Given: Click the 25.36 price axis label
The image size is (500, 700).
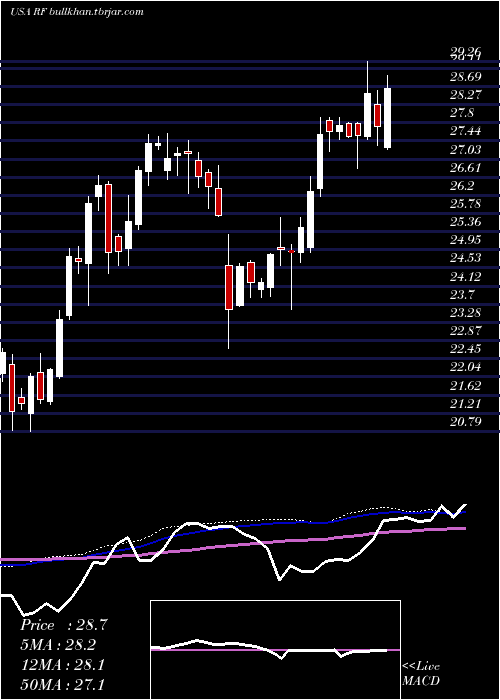Looking at the screenshot, I should coord(466,222).
